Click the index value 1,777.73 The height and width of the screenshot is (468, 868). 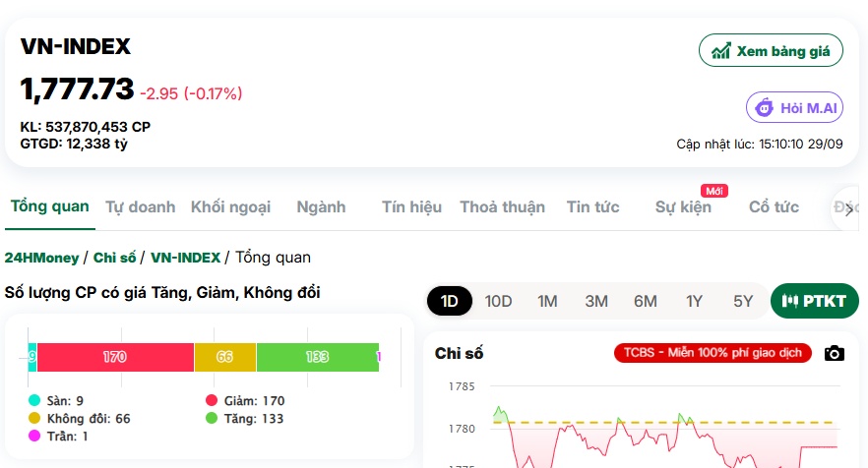point(77,89)
